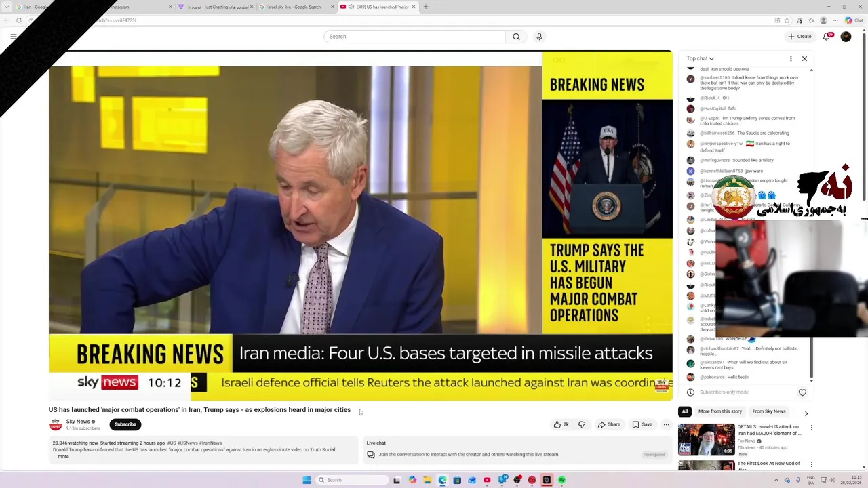Expand the Top chat dropdown

(700, 58)
